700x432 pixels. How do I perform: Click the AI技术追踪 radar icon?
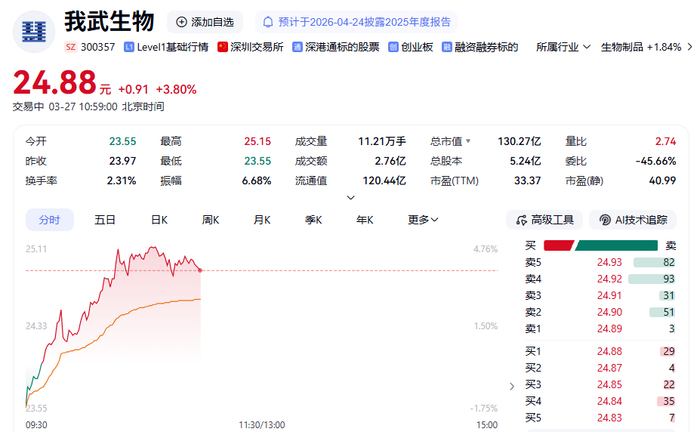605,220
